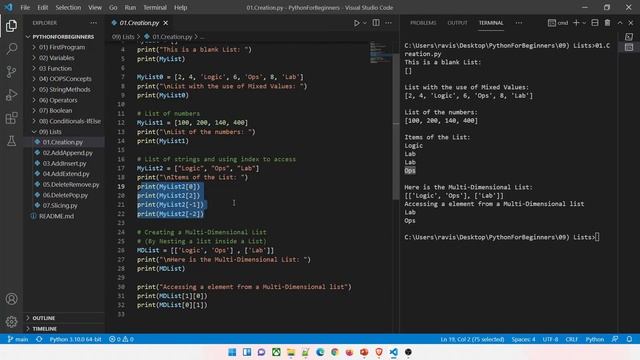Open the File menu
640x360 pixels.
click(x=25, y=7)
